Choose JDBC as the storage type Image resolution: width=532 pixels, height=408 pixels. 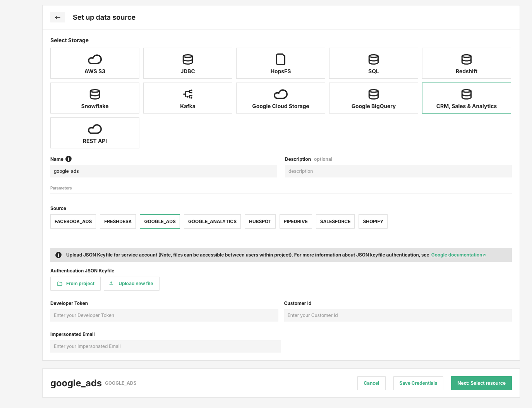(x=187, y=63)
